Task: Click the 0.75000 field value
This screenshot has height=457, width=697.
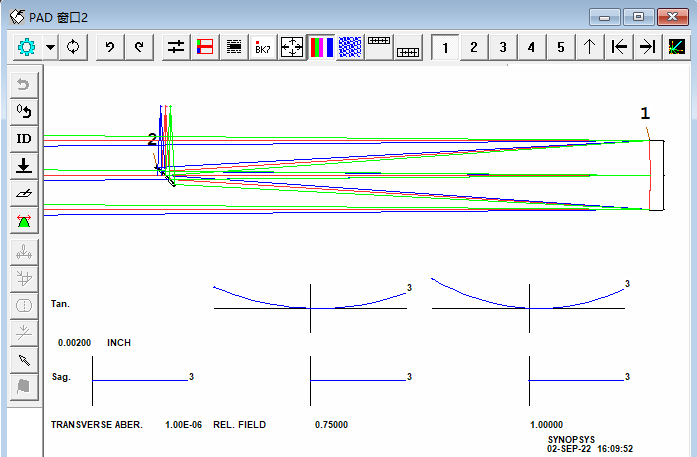Action: pyautogui.click(x=331, y=425)
